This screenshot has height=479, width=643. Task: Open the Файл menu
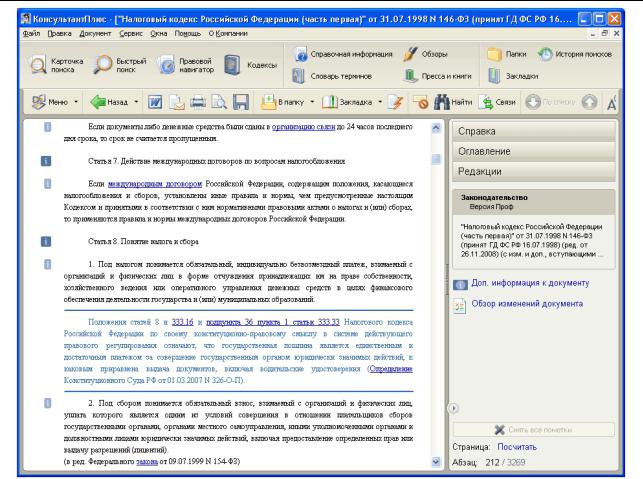(x=31, y=34)
